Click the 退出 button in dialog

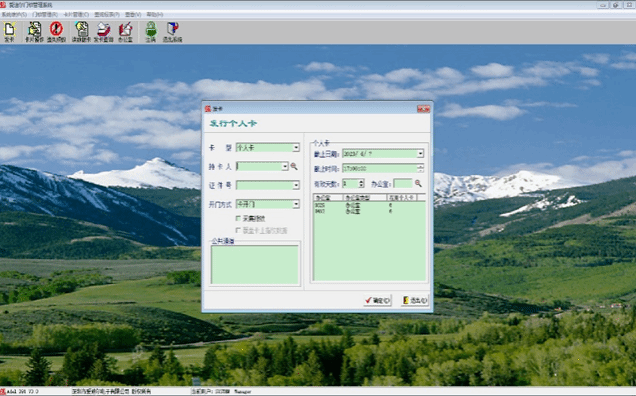click(x=415, y=300)
